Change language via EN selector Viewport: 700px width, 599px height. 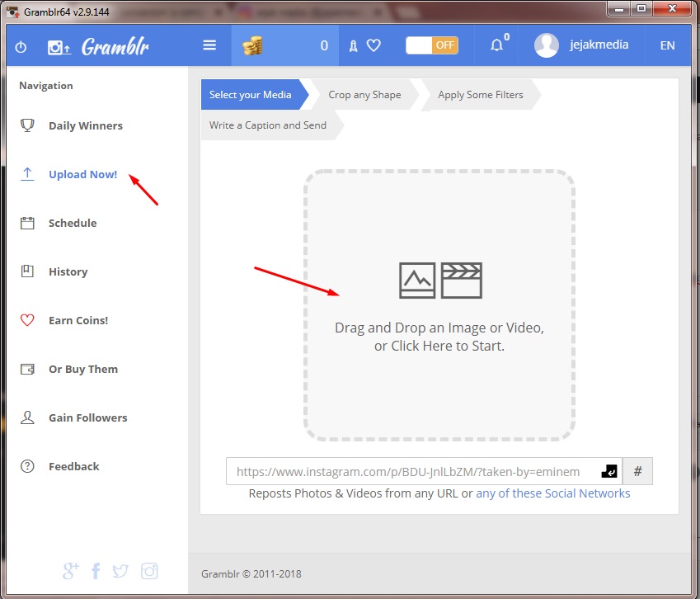(x=667, y=45)
